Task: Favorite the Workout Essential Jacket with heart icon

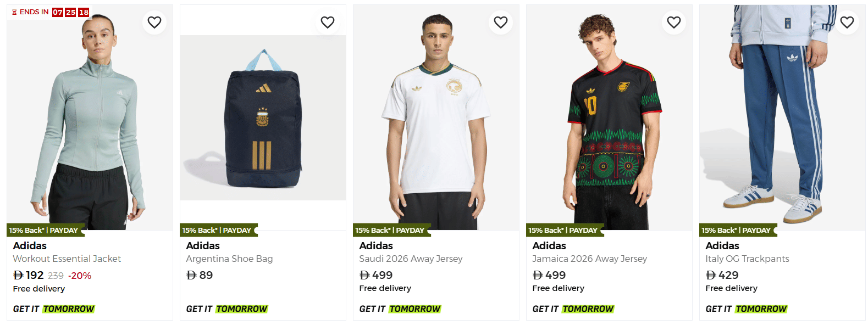Action: [x=154, y=23]
